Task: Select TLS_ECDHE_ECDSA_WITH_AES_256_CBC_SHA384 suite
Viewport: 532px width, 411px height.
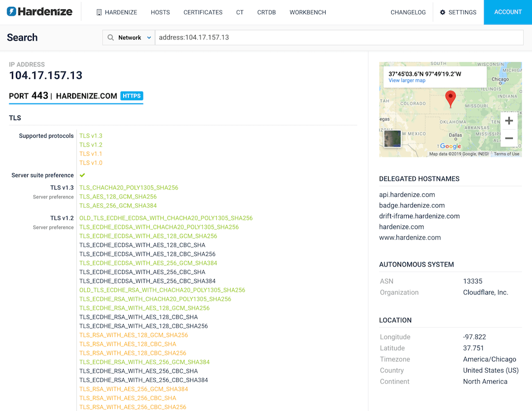Action: 147,281
